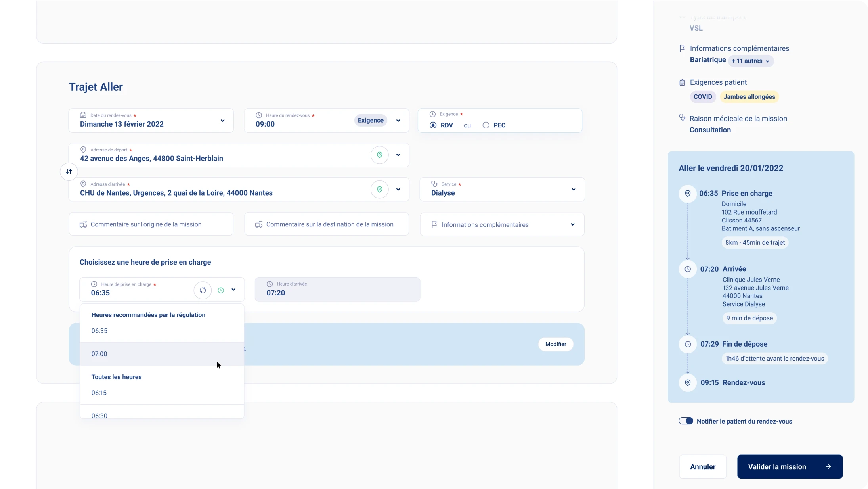Click the Valider la mission button

pyautogui.click(x=790, y=467)
